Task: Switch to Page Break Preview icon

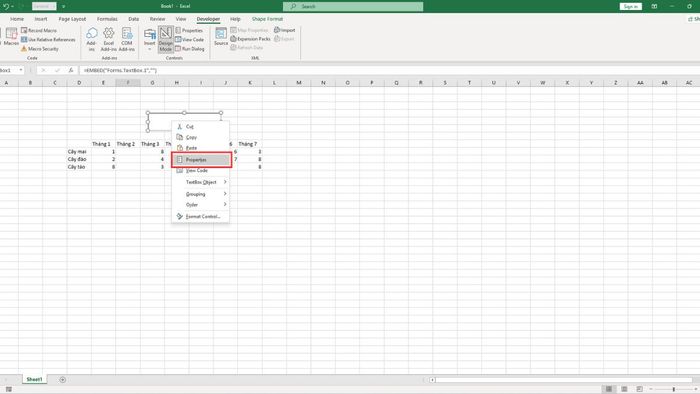Action: click(639, 389)
